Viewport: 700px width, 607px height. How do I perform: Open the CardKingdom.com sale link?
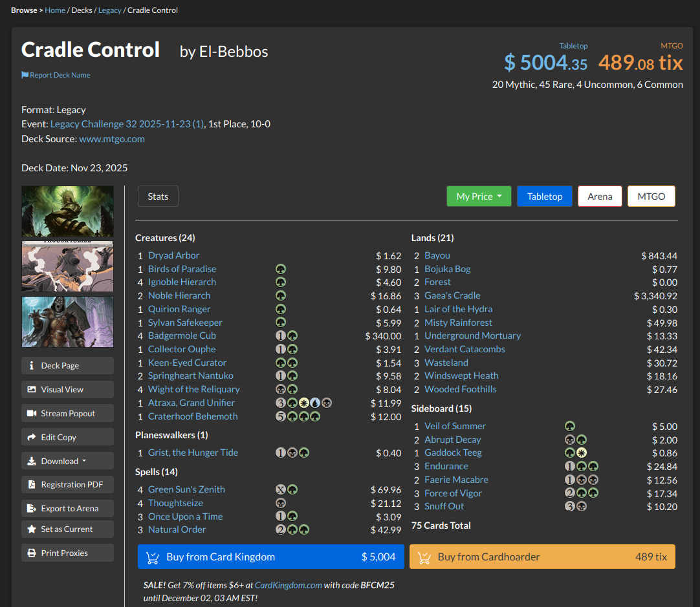click(x=289, y=585)
